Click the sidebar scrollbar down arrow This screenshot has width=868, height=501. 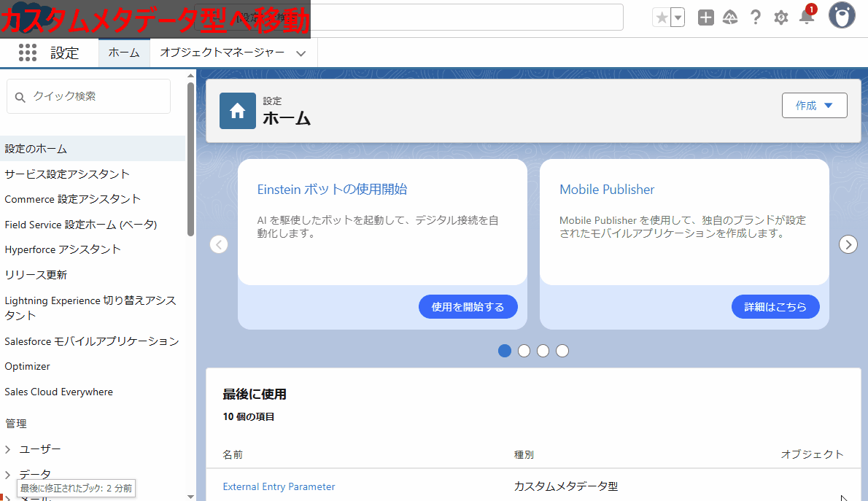point(191,497)
